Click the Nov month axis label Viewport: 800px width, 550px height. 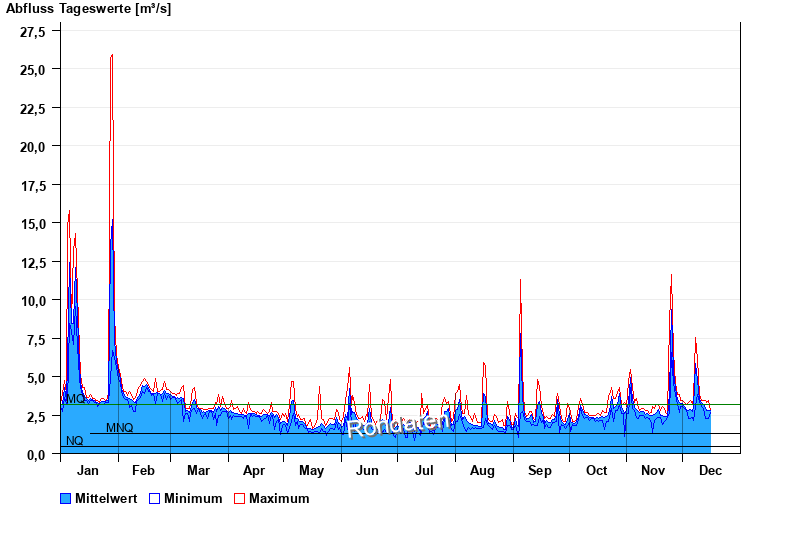click(x=653, y=471)
